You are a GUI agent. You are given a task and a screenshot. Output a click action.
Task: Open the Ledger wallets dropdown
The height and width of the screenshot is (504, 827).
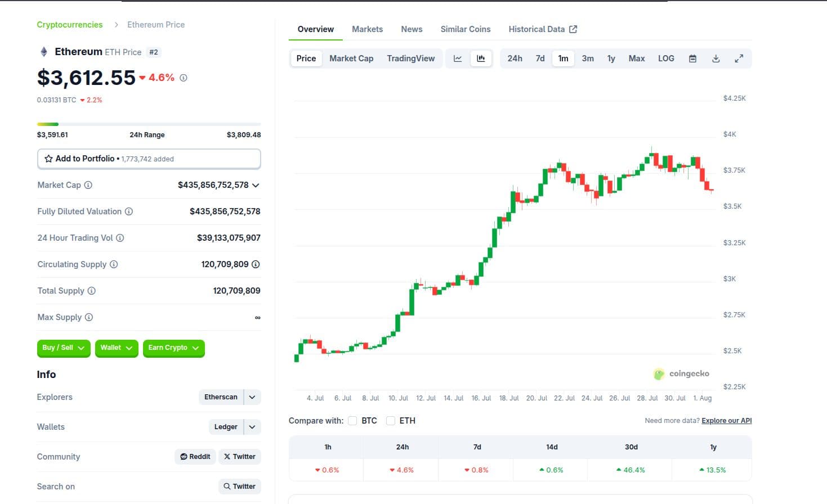[x=252, y=426]
